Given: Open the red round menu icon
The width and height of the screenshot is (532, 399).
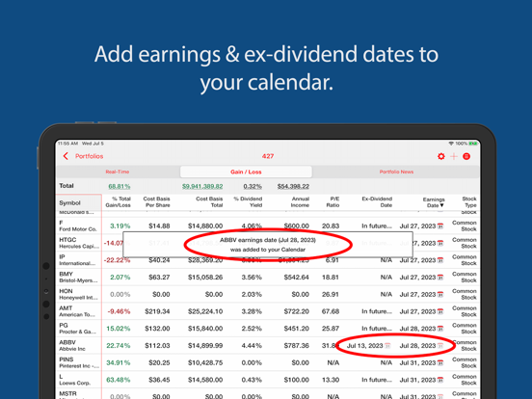Looking at the screenshot, I should coord(466,156).
